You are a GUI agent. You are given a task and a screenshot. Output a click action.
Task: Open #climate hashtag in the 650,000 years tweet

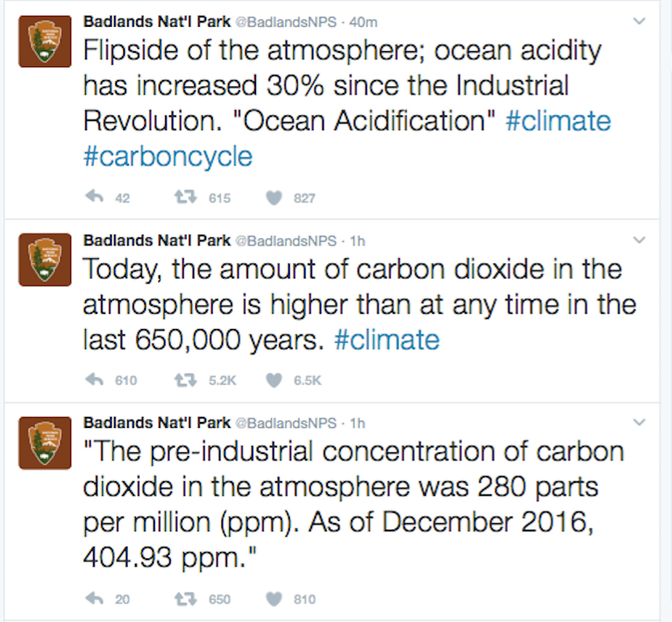coord(386,340)
